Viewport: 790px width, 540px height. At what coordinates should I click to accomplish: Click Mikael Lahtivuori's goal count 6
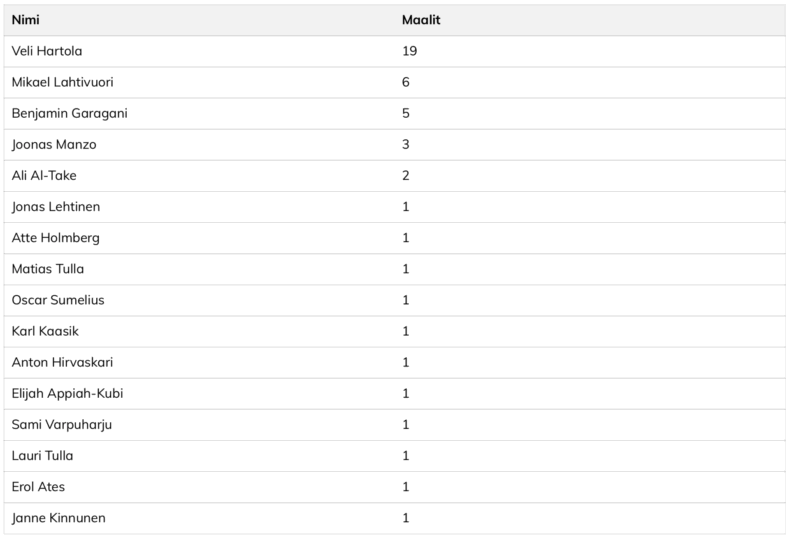click(x=406, y=82)
